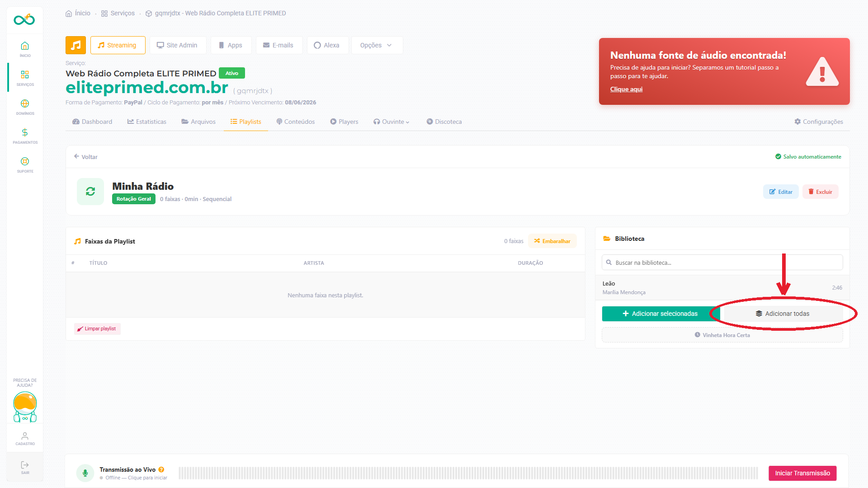Click the Ativo status badge

coord(232,73)
